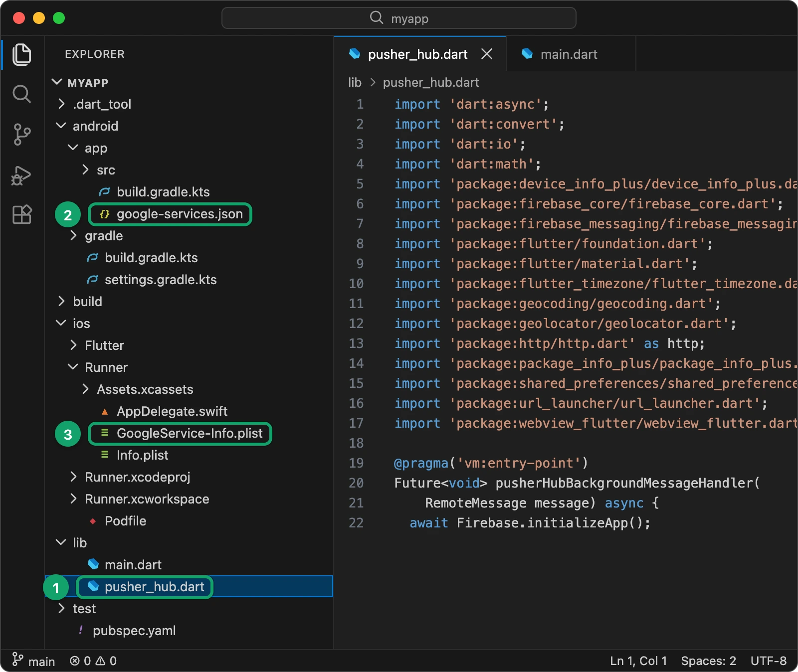Close the pusher_hub.dart editor tab
The image size is (798, 672).
(487, 54)
